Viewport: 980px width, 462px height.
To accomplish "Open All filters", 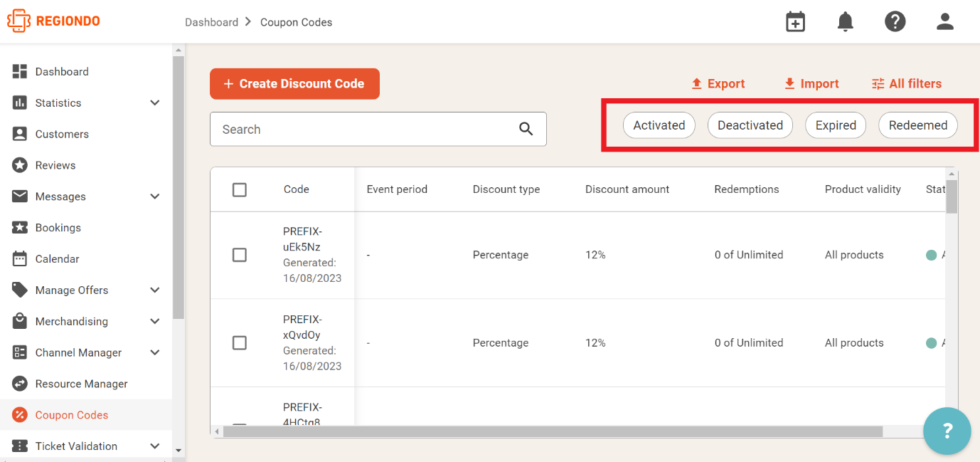I will (907, 83).
